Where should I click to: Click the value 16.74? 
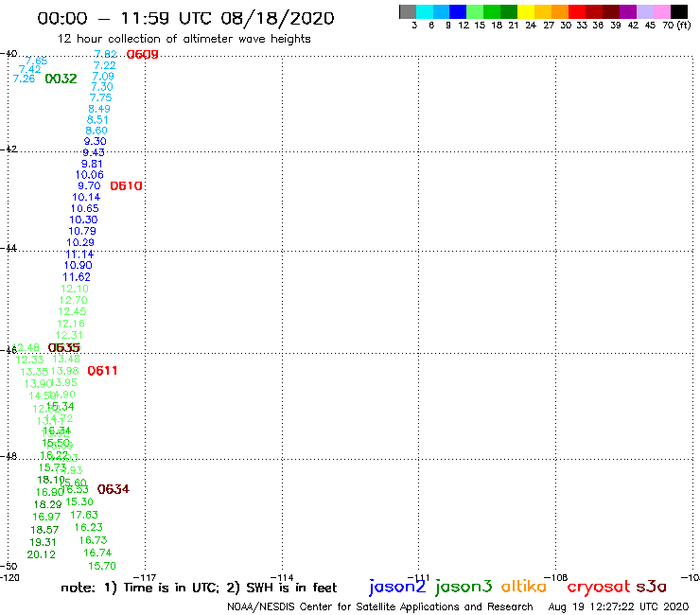tap(97, 553)
